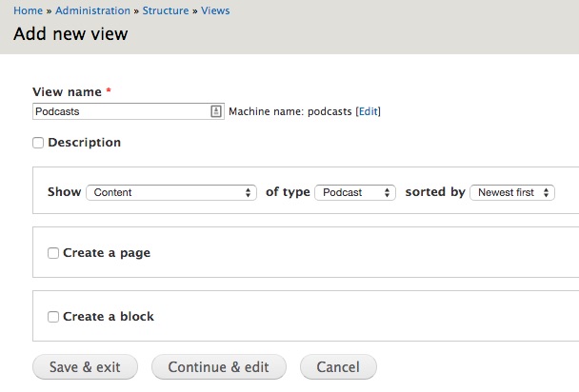Navigate to Structure in the breadcrumb
The width and height of the screenshot is (579, 392).
coord(167,11)
